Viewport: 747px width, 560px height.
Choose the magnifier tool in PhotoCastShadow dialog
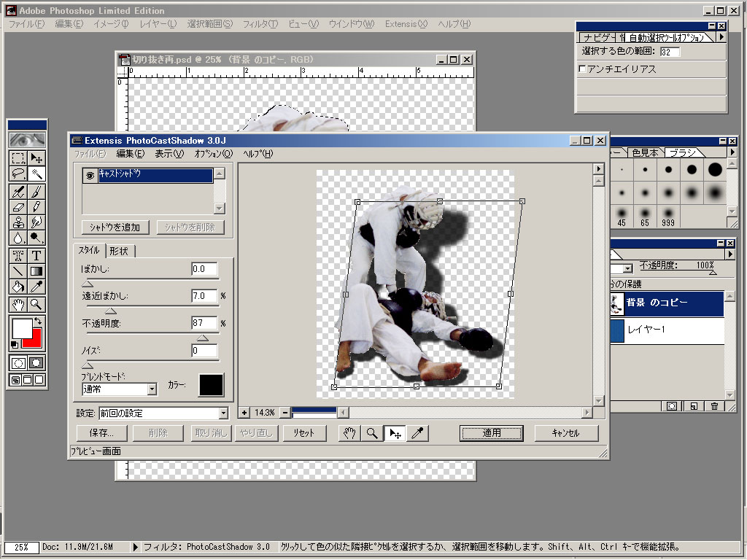[372, 433]
